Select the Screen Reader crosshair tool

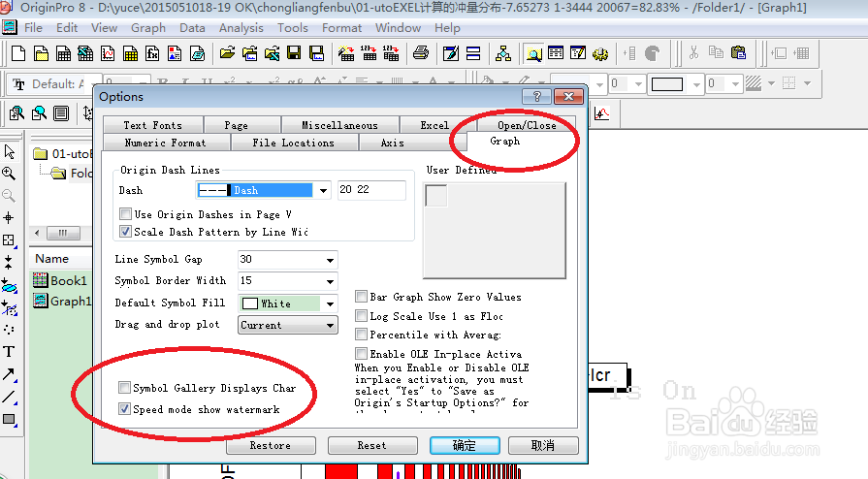pos(9,218)
